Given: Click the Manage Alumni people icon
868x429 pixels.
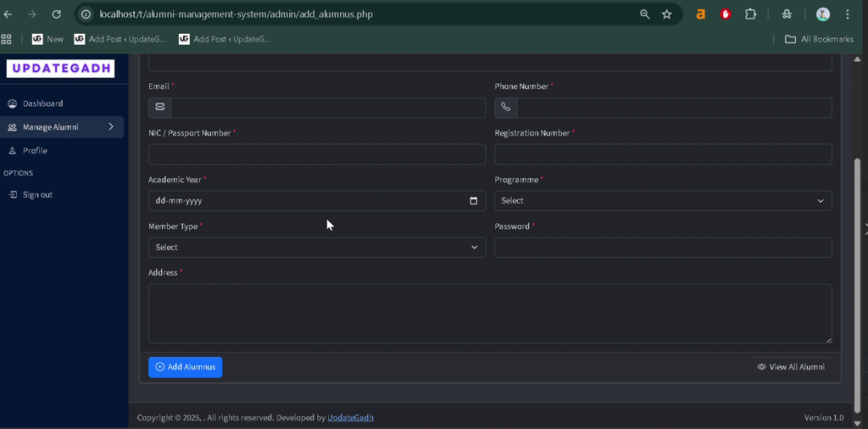Looking at the screenshot, I should 12,127.
